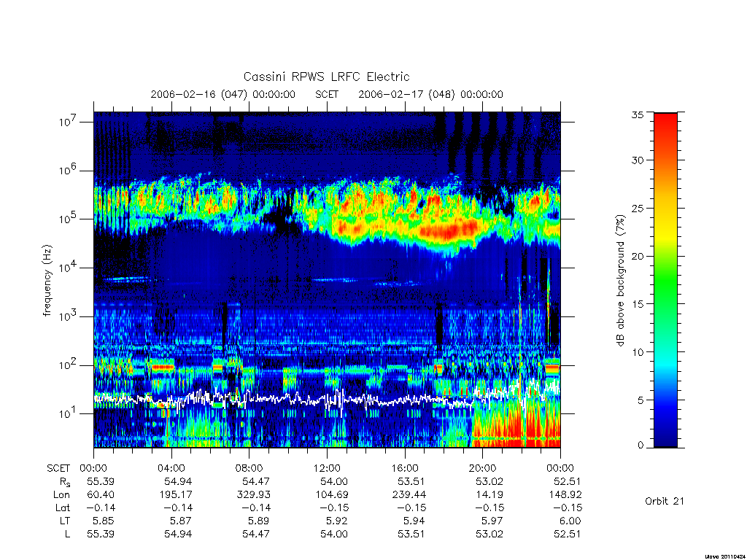The width and height of the screenshot is (747, 560).
Task: Click the end timestamp '2006-02-17 (048) 00:00:00'
Action: (430, 94)
